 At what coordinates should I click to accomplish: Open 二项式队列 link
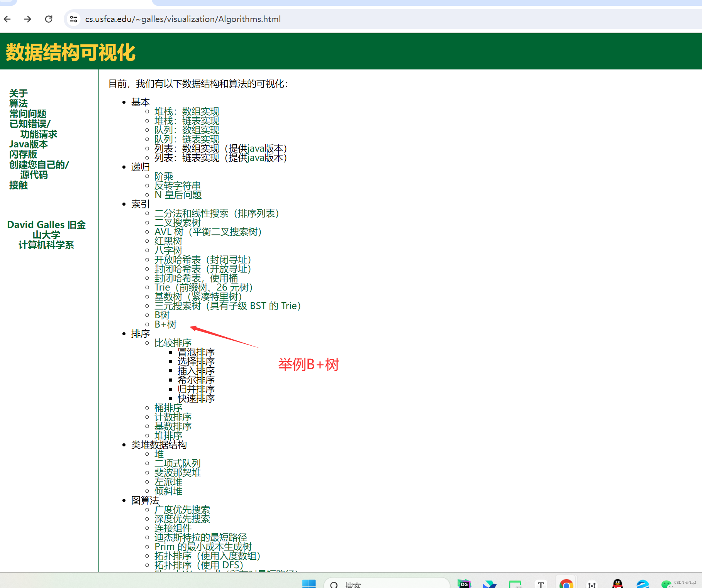click(178, 463)
